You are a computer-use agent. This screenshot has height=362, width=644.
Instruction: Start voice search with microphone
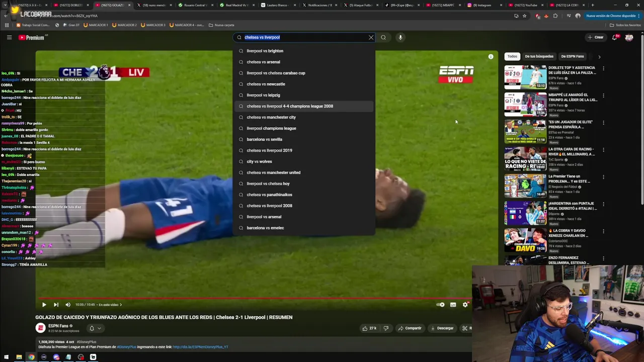(x=400, y=37)
